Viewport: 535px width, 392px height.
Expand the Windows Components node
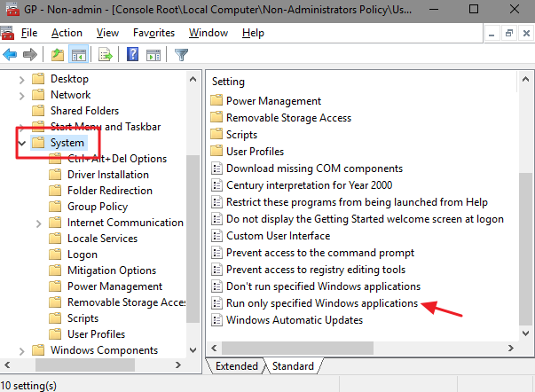click(x=21, y=350)
